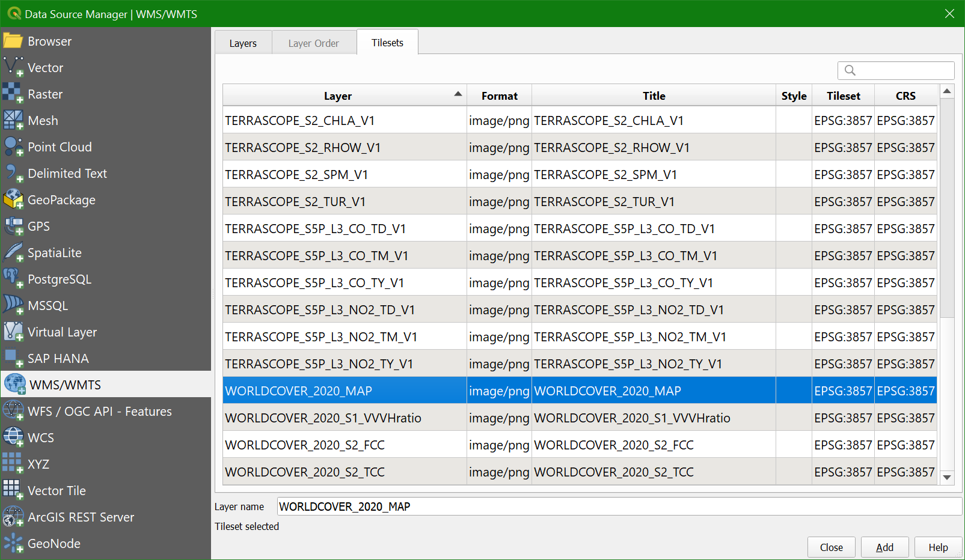Sort by the Title column header
The width and height of the screenshot is (965, 560).
[654, 96]
